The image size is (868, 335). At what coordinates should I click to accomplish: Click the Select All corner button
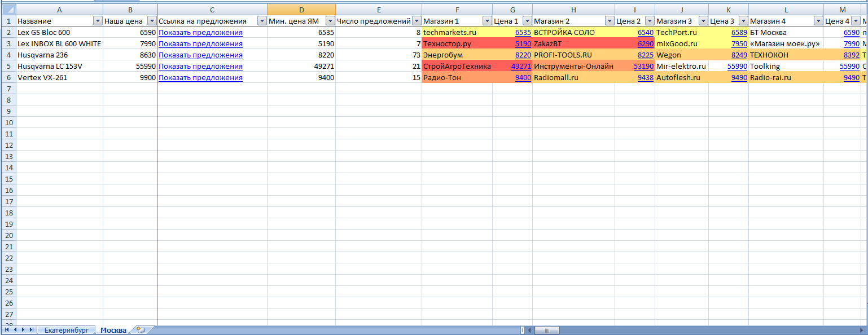point(8,10)
